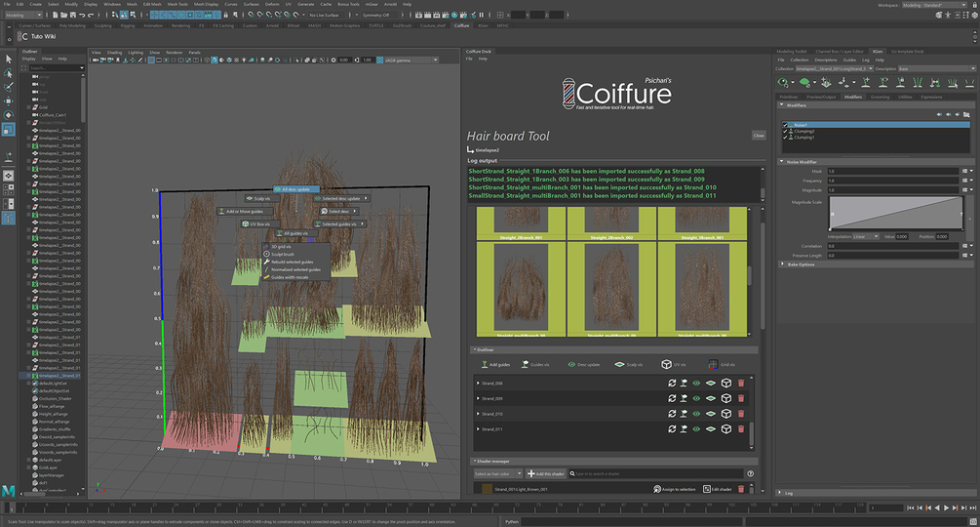Click the shader search input field

point(655,474)
